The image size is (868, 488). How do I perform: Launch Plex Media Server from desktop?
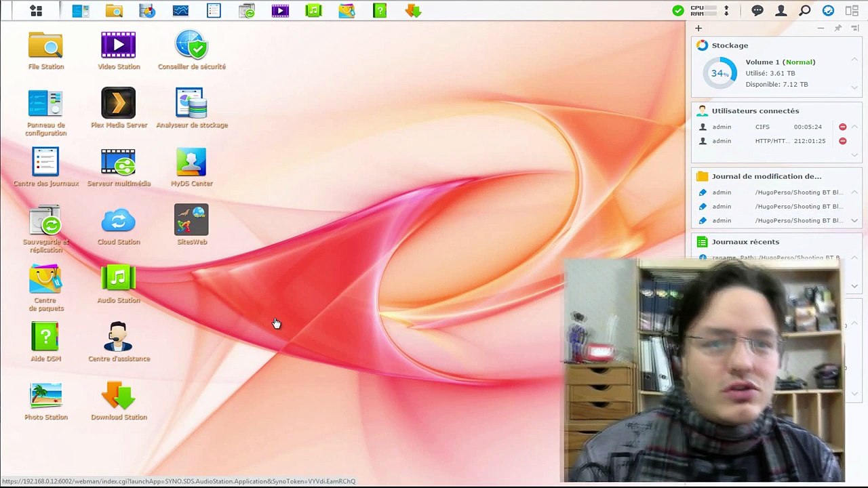(x=119, y=108)
